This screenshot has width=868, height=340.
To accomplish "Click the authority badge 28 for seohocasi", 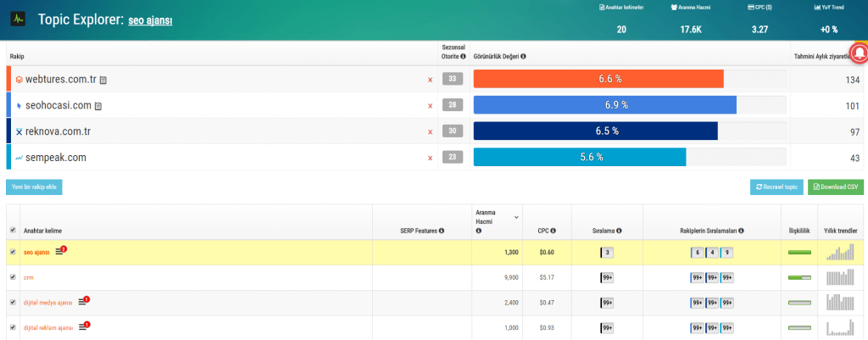I will (x=453, y=105).
